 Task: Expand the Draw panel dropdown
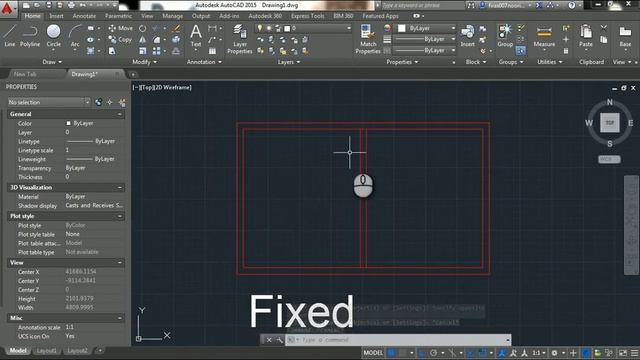click(52, 62)
